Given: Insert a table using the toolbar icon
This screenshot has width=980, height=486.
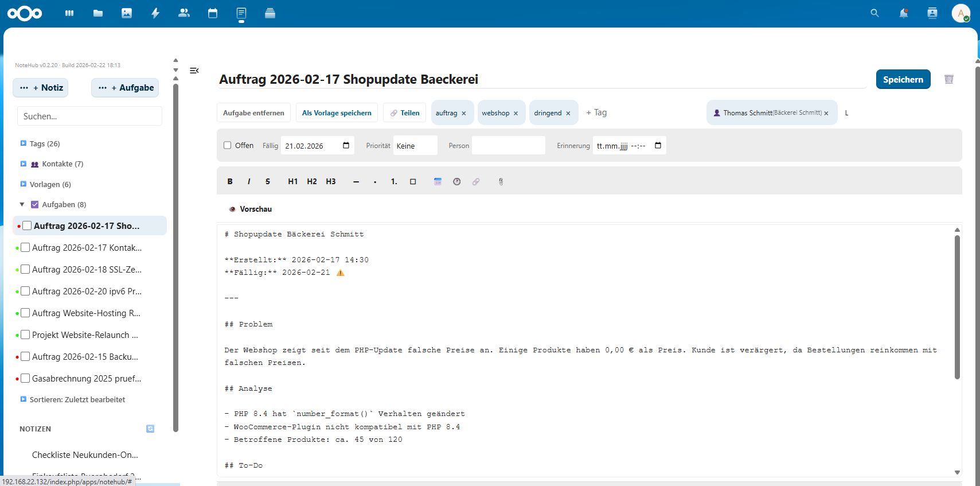Looking at the screenshot, I should click(x=438, y=181).
